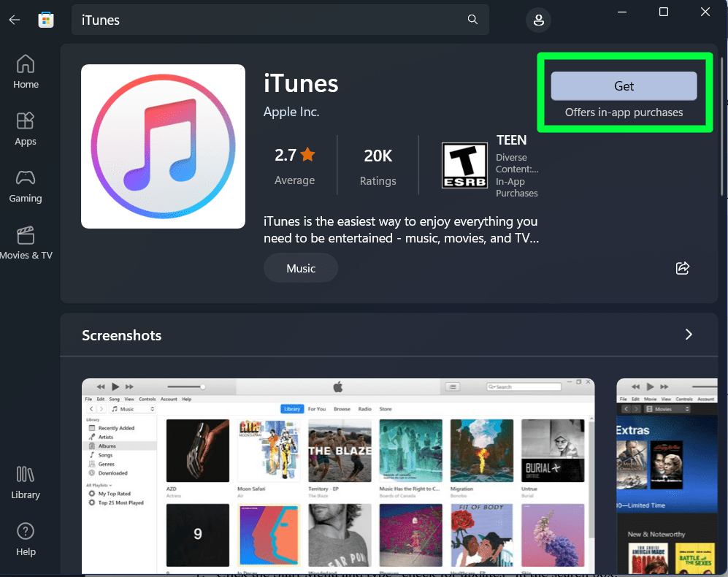Expand Screenshots with the chevron arrow
The width and height of the screenshot is (728, 577).
point(688,334)
